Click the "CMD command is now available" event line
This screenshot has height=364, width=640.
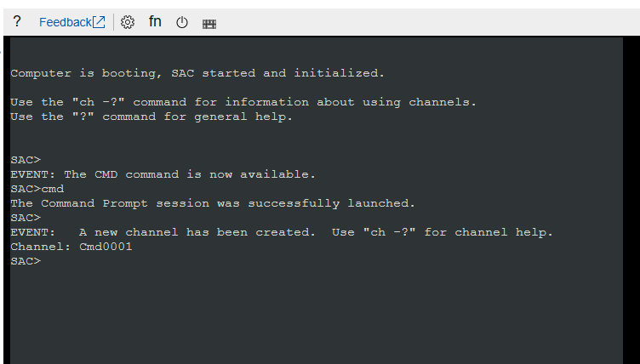(163, 174)
